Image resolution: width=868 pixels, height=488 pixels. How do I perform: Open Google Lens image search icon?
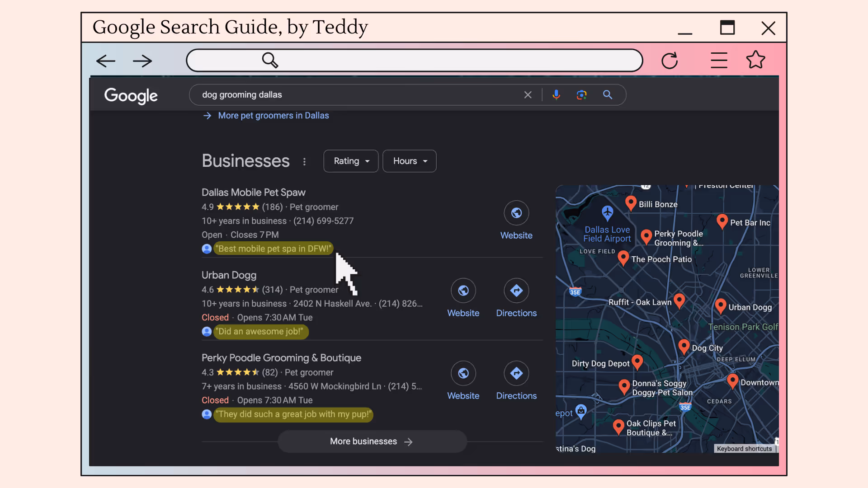click(x=581, y=94)
